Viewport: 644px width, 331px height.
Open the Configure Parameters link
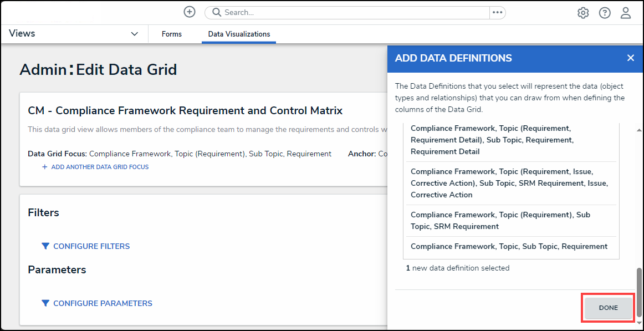click(x=103, y=303)
